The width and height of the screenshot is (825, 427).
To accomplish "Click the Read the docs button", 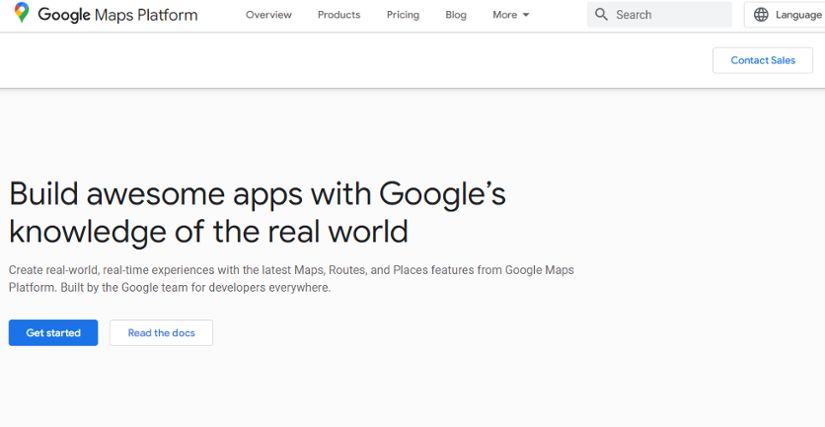I will coord(162,333).
